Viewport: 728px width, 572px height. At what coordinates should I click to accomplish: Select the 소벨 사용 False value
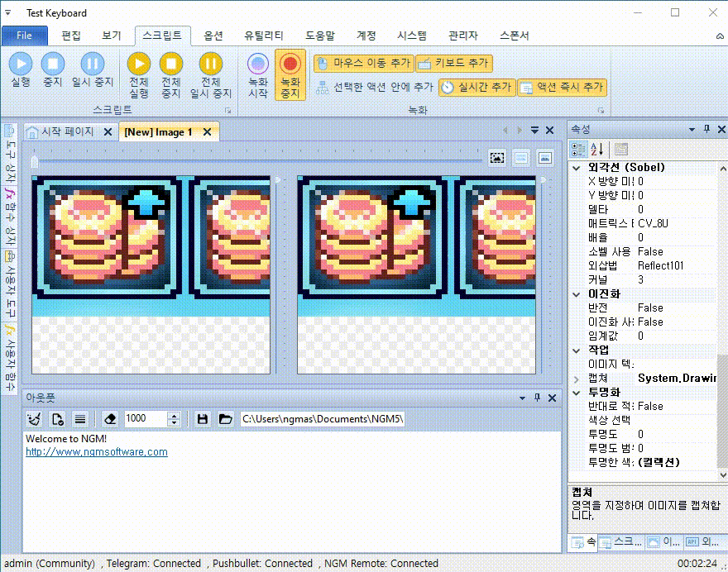pos(650,252)
